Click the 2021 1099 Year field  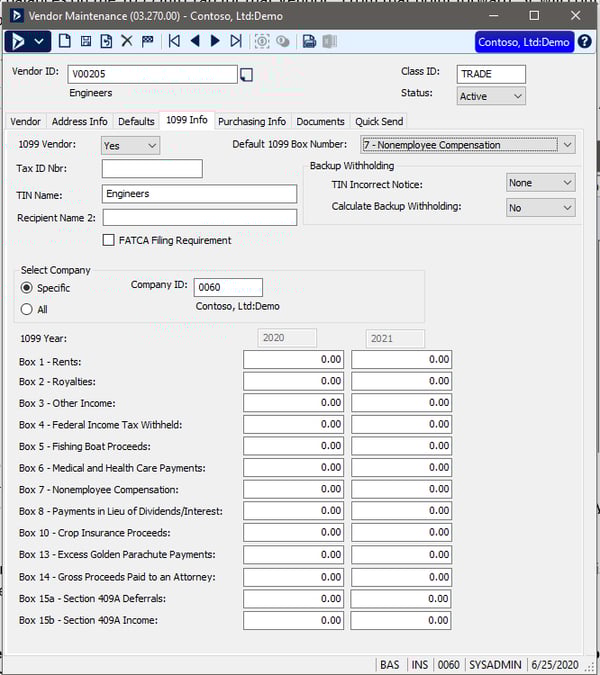(x=395, y=338)
